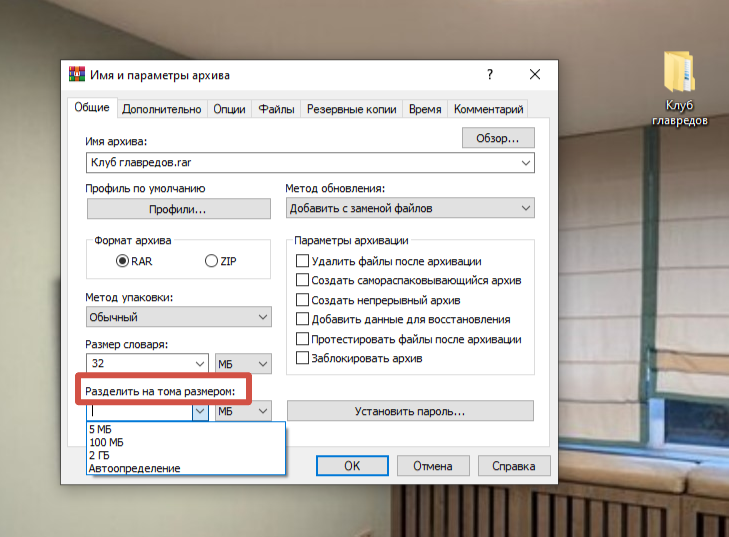Collapse the volume size dropdown arrow

(x=200, y=411)
